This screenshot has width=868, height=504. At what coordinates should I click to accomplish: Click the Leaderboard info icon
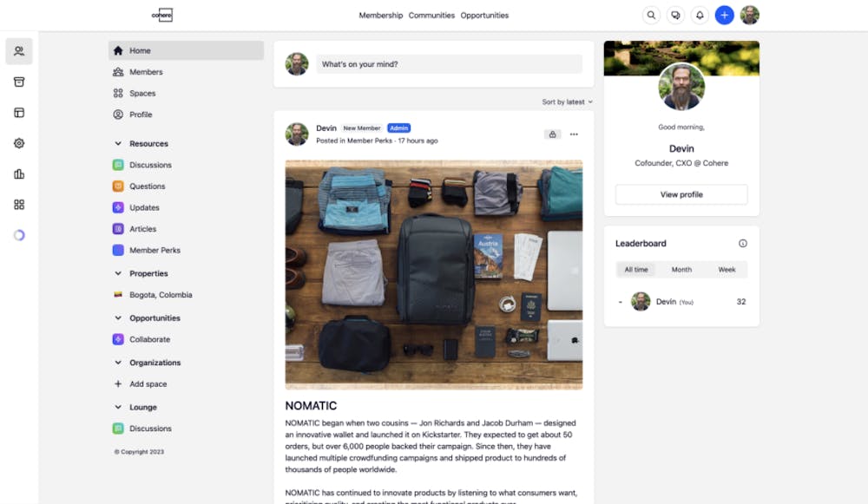point(743,244)
